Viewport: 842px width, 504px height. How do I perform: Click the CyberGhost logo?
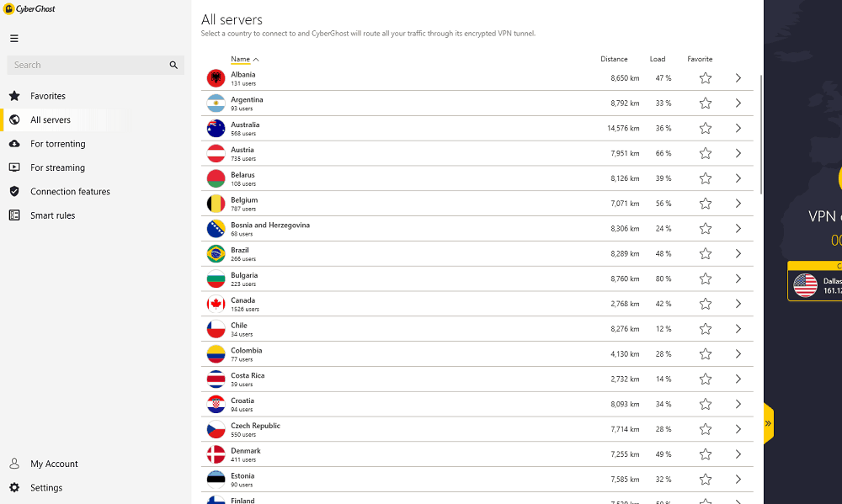tap(29, 8)
